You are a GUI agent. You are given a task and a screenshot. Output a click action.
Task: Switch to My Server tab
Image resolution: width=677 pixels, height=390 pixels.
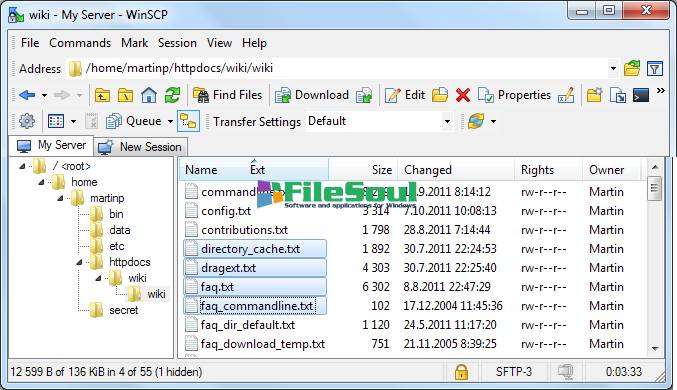51,146
